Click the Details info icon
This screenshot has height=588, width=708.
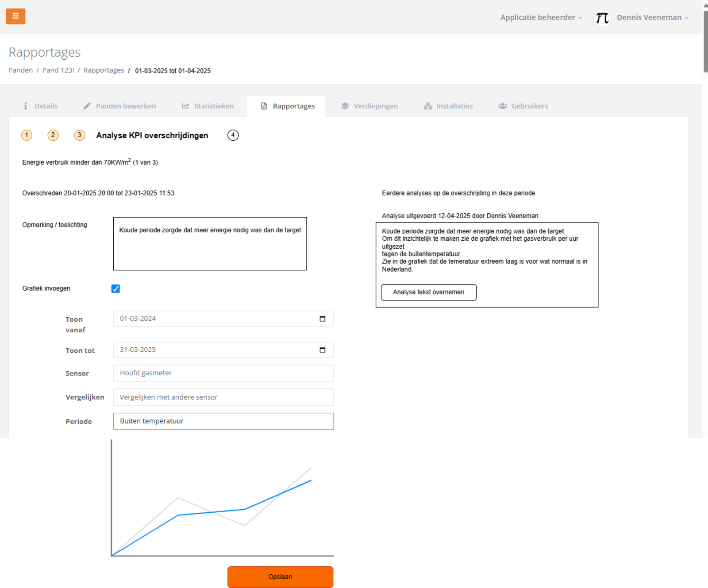(26, 106)
